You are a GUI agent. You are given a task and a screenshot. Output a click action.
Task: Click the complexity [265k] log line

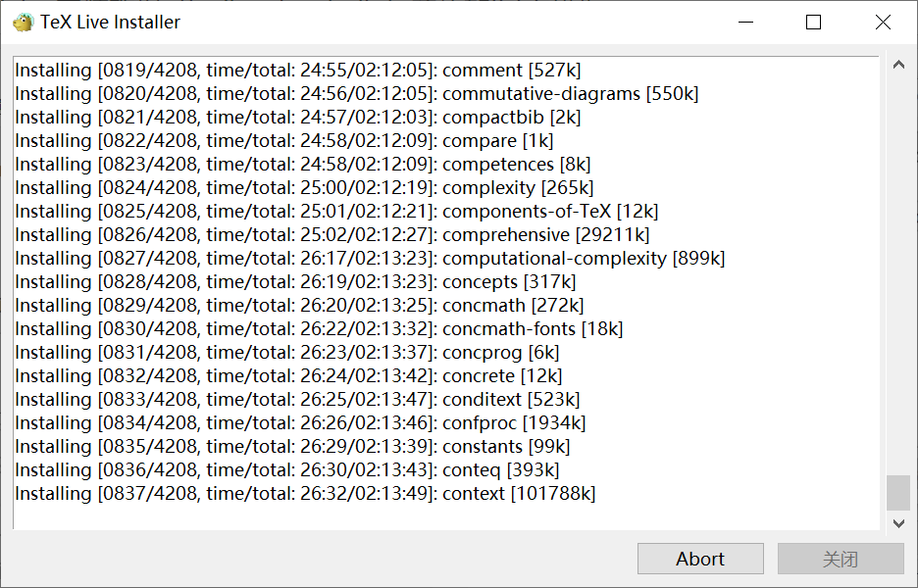click(x=304, y=187)
